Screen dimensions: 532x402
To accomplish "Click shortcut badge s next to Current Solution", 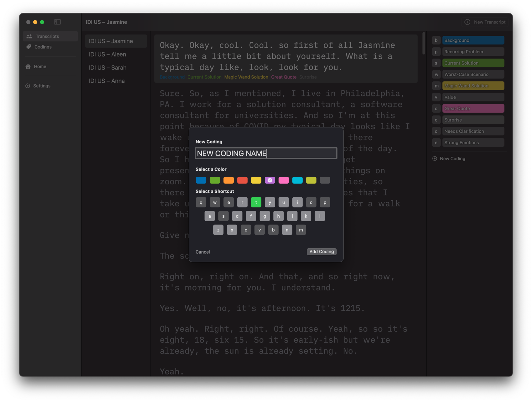I will tap(436, 63).
